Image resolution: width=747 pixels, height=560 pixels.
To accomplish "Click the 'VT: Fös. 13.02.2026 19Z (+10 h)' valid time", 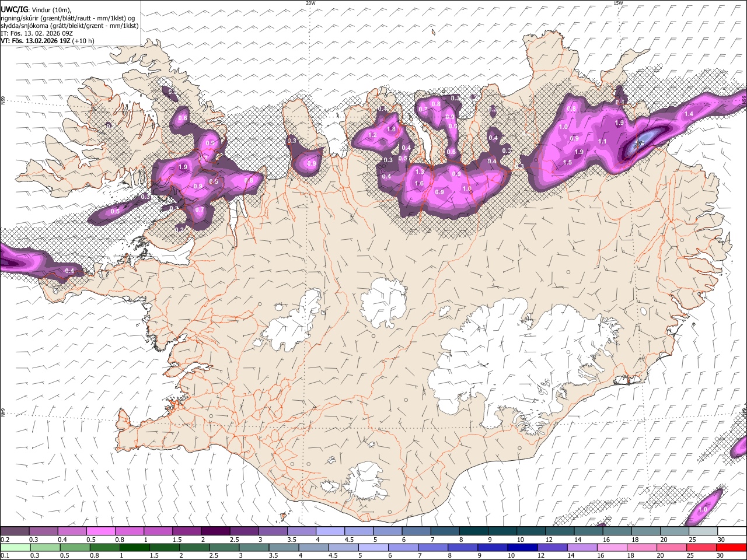I will [x=47, y=41].
